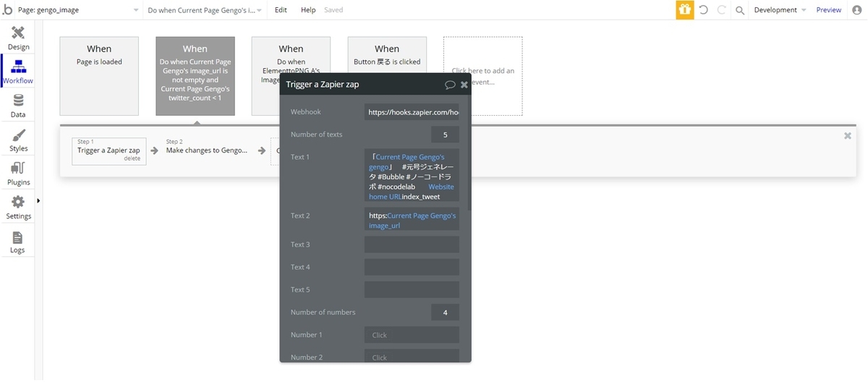
Task: Click the Number 2 field
Action: click(x=412, y=356)
